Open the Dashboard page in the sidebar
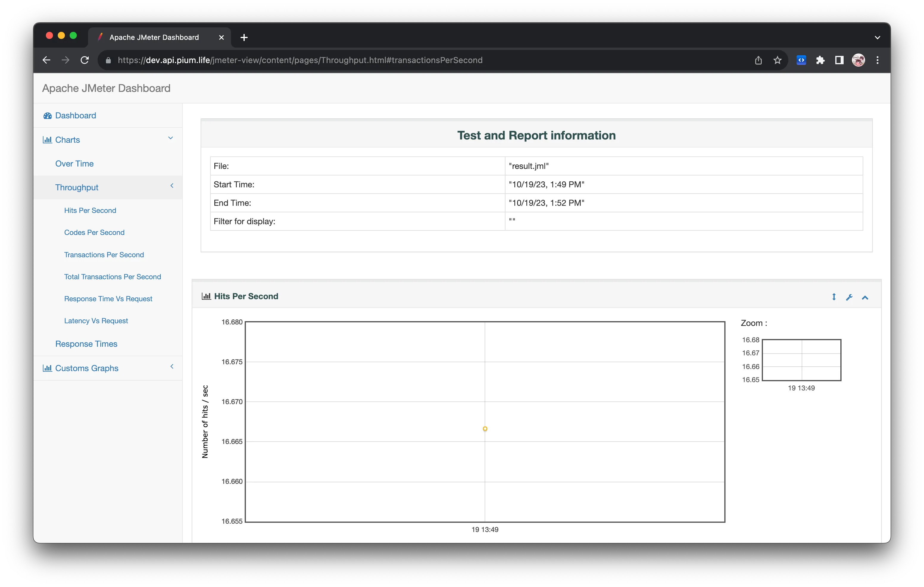 [75, 115]
